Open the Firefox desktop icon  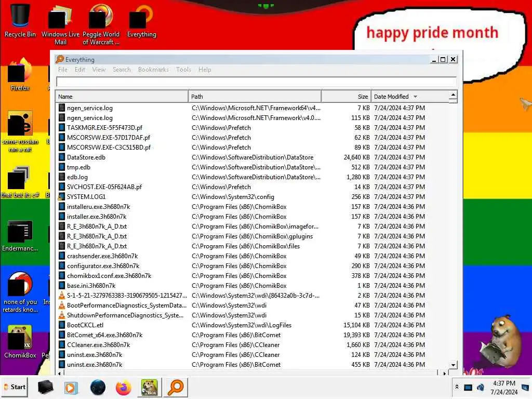(x=20, y=75)
